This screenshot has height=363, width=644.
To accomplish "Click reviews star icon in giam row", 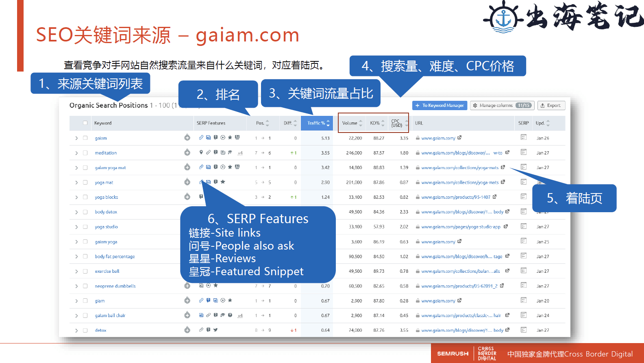I will tap(230, 300).
